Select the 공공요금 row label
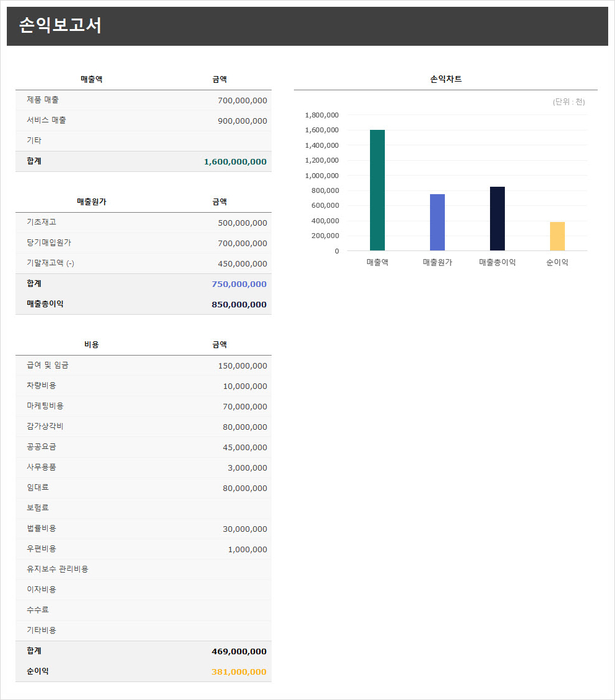The height and width of the screenshot is (700, 615). point(41,446)
